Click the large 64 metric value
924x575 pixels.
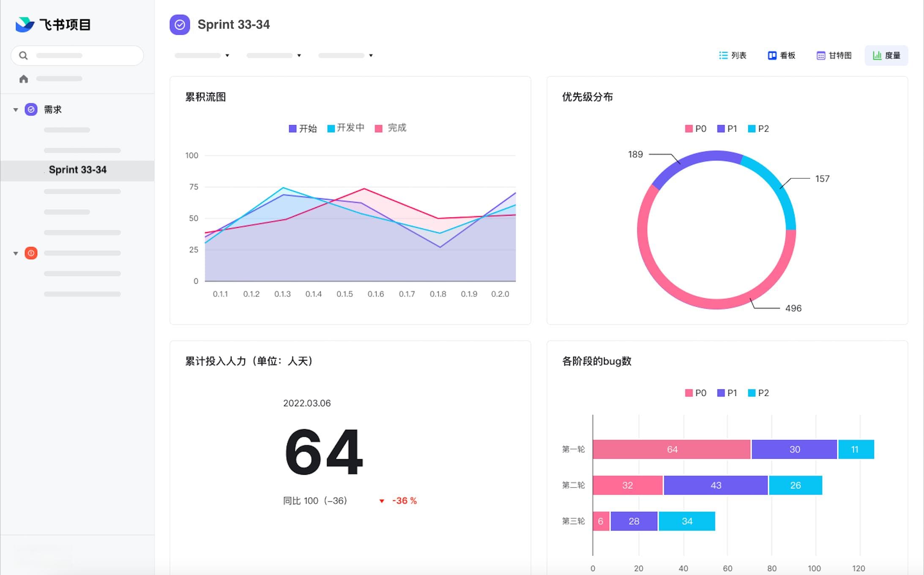[324, 452]
